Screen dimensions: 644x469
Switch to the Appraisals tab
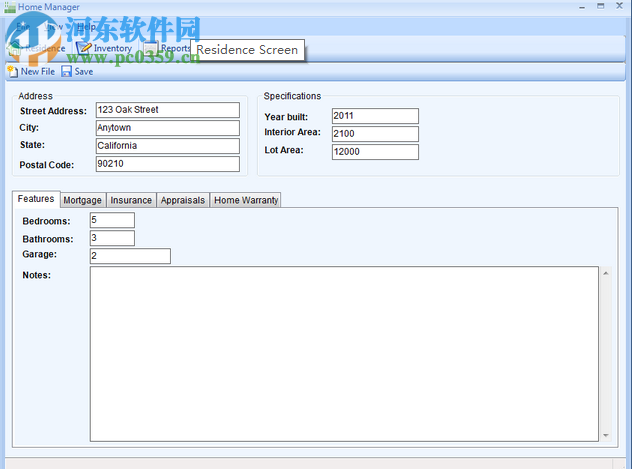click(183, 200)
